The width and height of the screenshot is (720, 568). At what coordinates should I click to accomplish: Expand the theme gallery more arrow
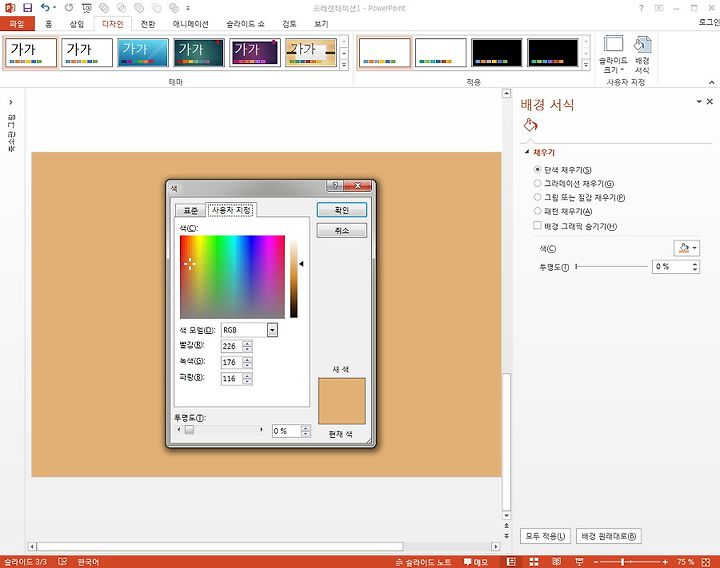tap(344, 65)
